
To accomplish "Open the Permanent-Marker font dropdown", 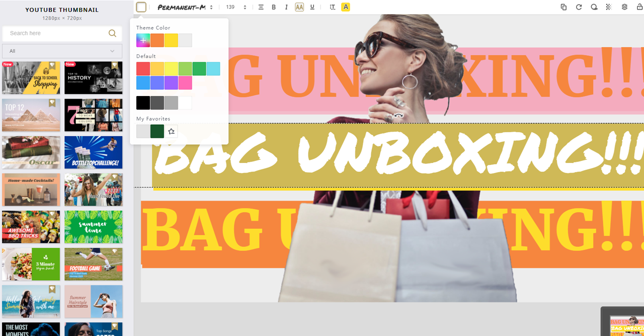I will point(185,7).
